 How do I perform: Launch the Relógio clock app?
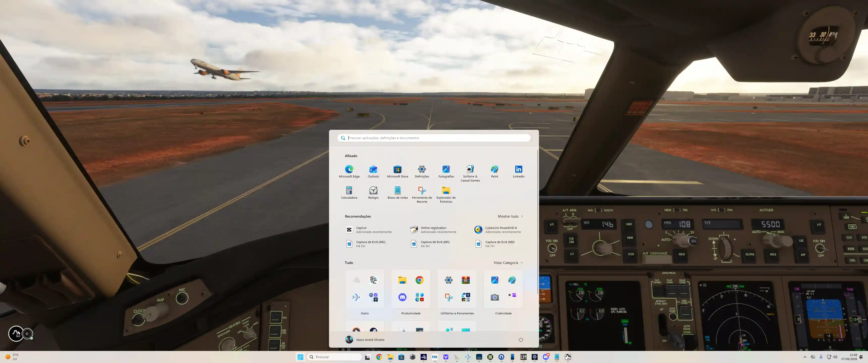[x=373, y=193]
